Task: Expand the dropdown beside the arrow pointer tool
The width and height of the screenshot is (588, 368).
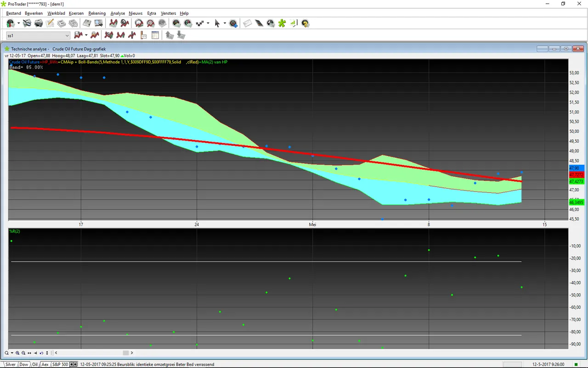Action: (225, 23)
